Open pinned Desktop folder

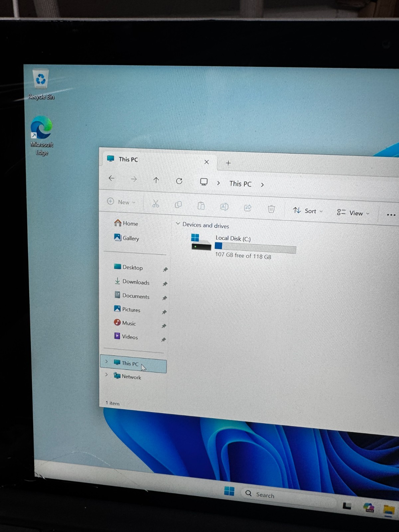pyautogui.click(x=128, y=267)
